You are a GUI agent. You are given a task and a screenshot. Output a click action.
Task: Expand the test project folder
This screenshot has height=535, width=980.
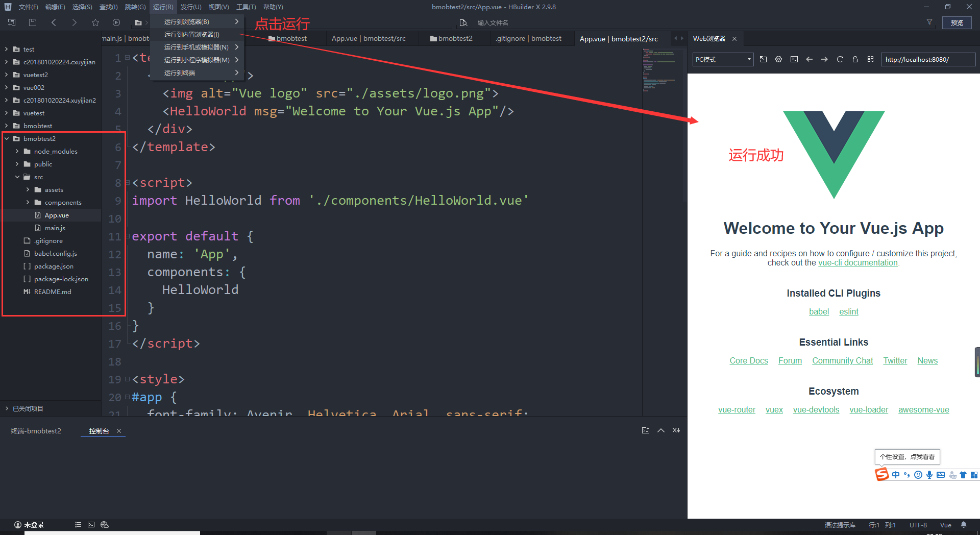[x=6, y=49]
